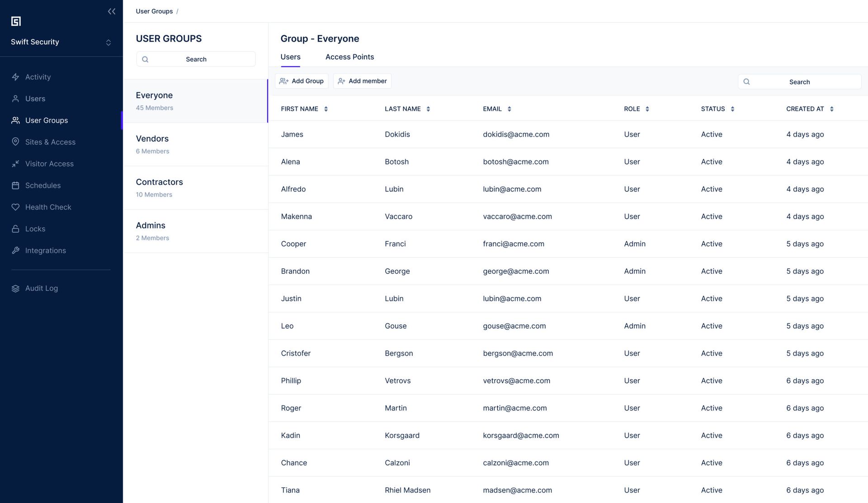The height and width of the screenshot is (503, 868).
Task: Click the Visitor Access arrows icon
Action: [x=15, y=164]
